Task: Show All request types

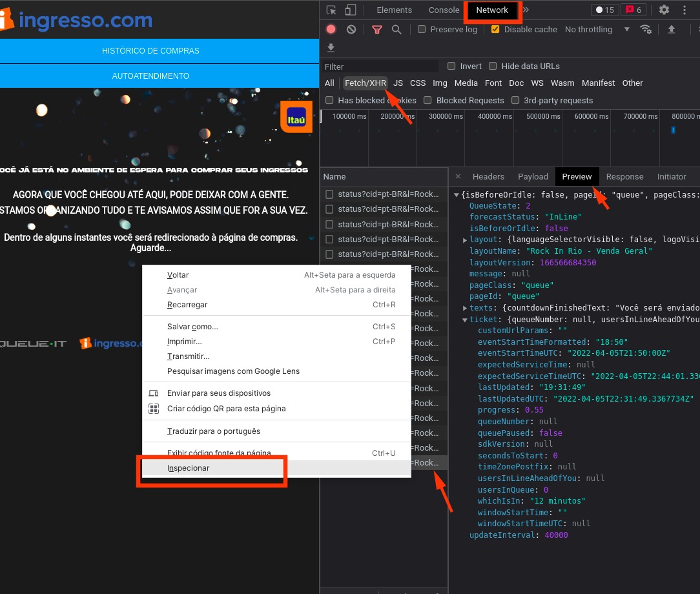Action: click(x=329, y=83)
